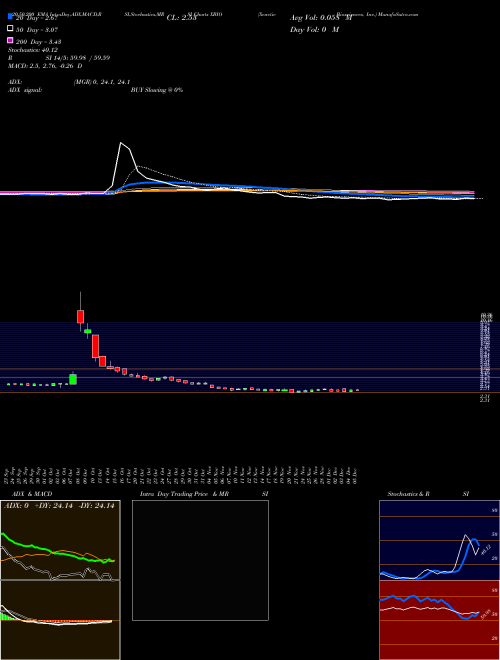Click the red RSI chart panel
The image size is (500, 660).
[x=439, y=620]
